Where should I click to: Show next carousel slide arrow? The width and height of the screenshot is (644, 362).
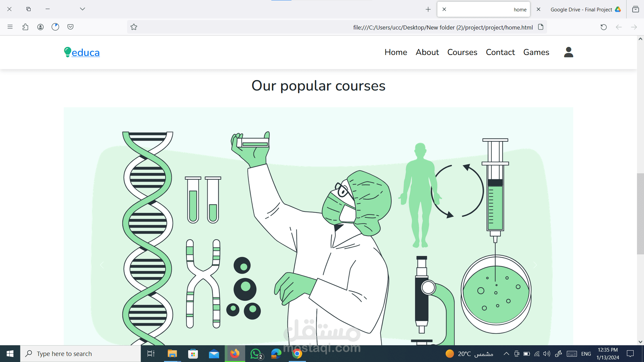point(535,265)
